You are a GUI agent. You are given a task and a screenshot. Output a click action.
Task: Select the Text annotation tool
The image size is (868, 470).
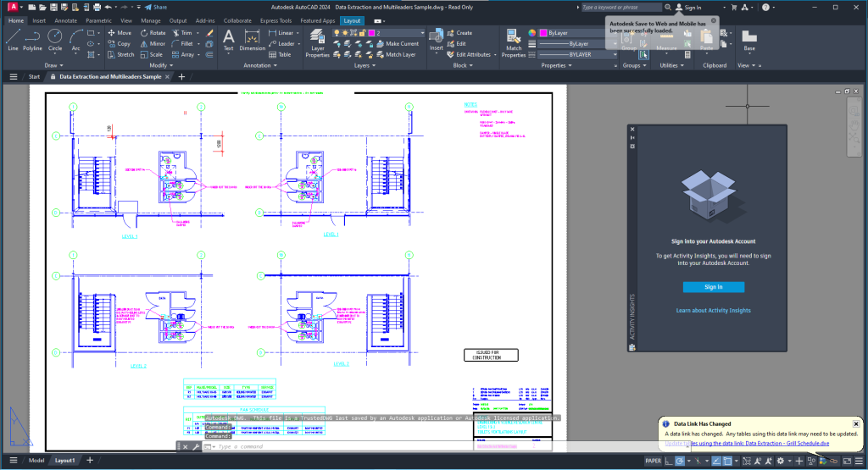pos(228,41)
